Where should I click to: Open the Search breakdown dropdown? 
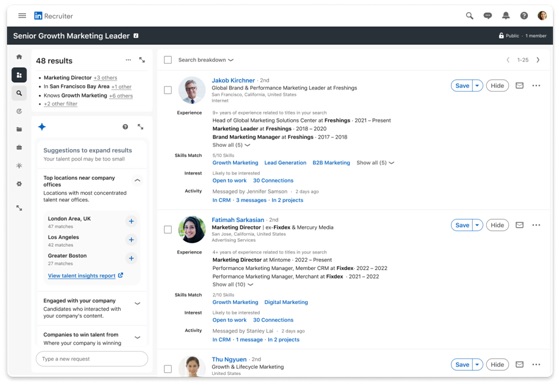click(x=206, y=60)
